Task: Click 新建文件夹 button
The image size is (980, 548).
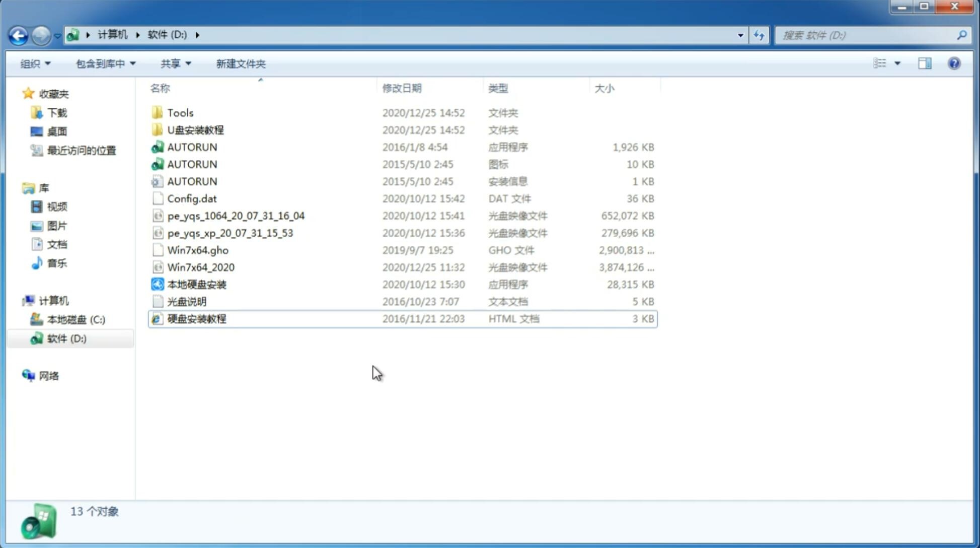Action: point(241,63)
